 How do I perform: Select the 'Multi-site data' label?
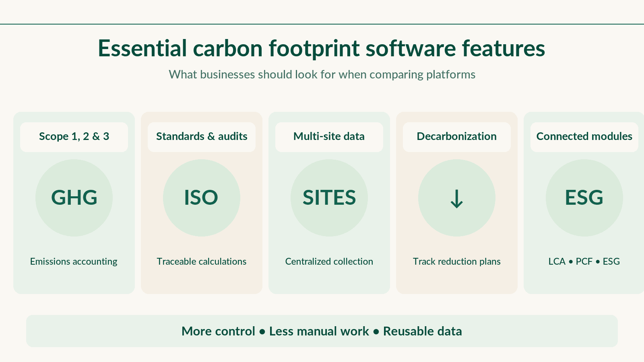pos(329,137)
